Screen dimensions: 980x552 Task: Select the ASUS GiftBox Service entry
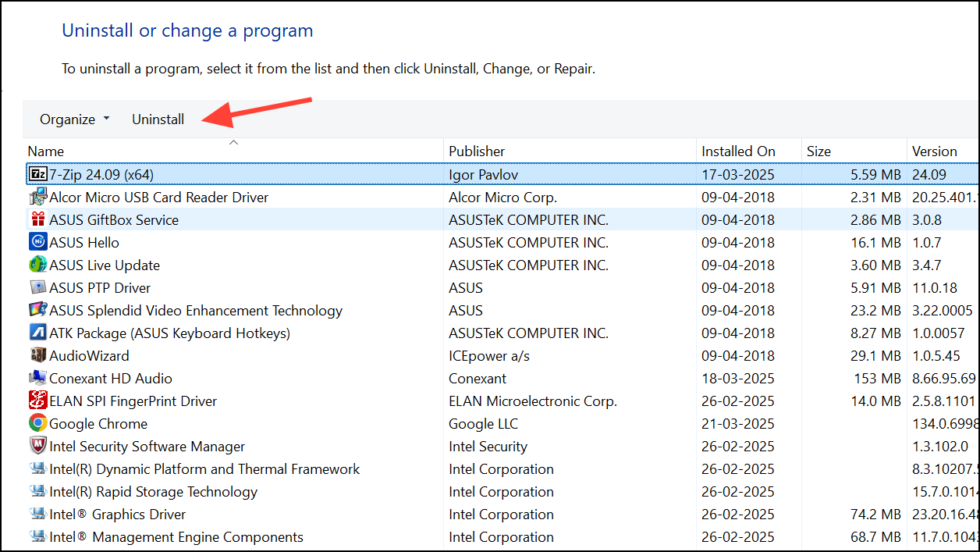tap(502, 219)
